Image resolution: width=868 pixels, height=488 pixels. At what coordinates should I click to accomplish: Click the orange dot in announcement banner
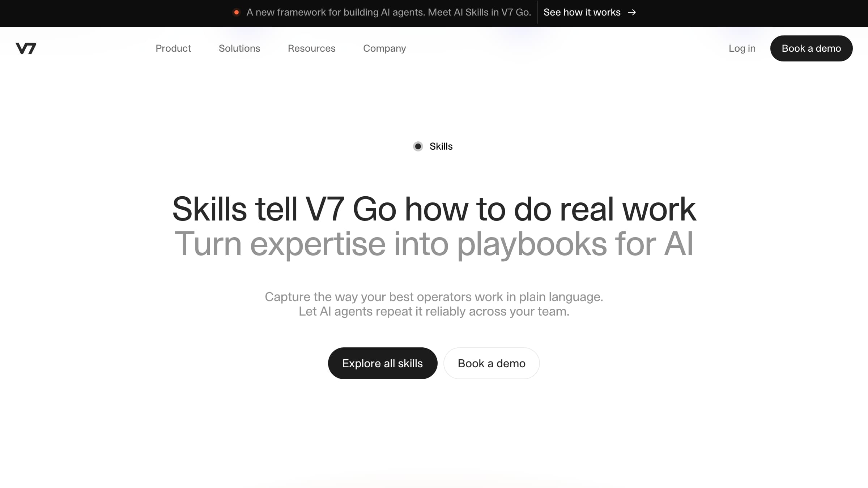click(x=237, y=13)
